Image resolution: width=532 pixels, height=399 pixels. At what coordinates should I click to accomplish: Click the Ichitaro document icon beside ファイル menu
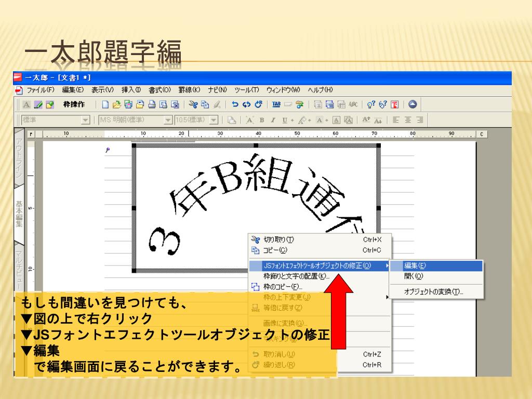(x=19, y=90)
